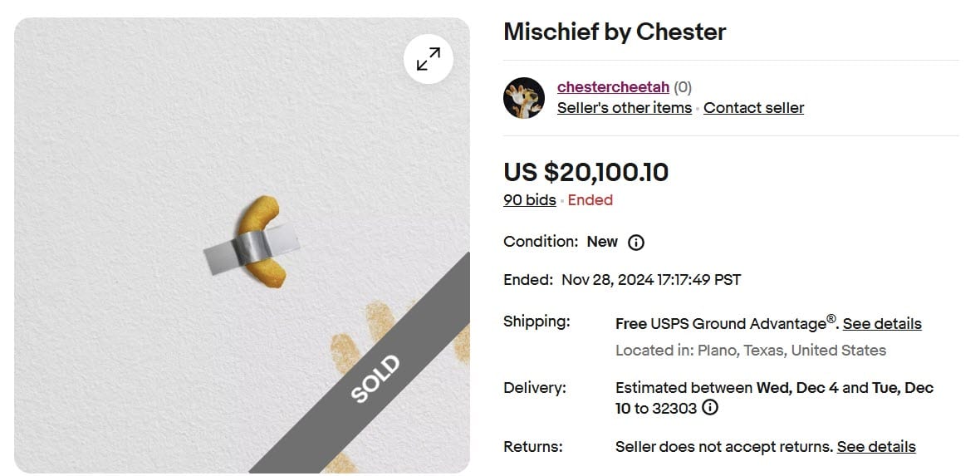980x476 pixels.
Task: Click the Contact seller link
Action: click(753, 108)
